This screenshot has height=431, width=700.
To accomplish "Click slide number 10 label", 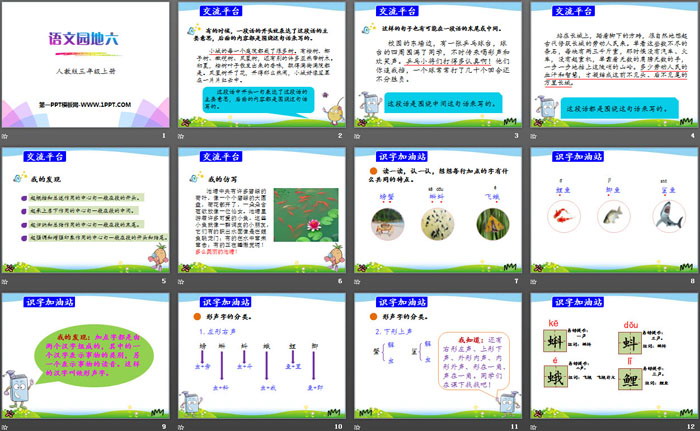I will [x=338, y=427].
